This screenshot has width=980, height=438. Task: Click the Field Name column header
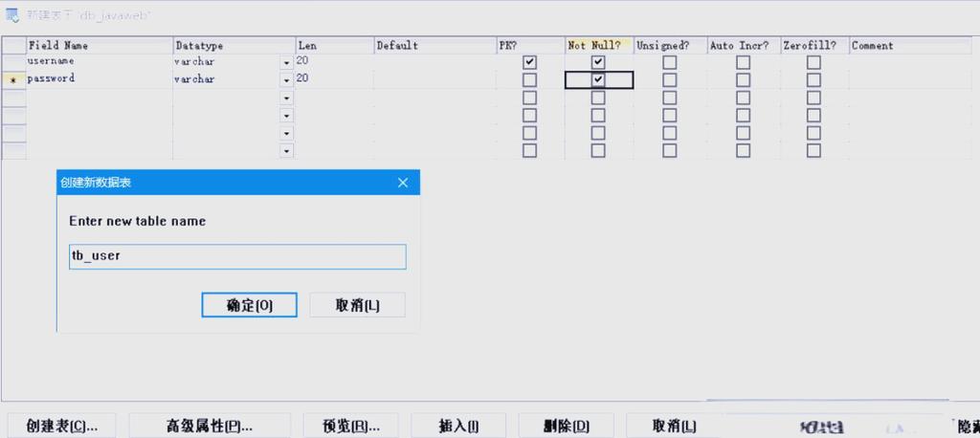pos(100,46)
